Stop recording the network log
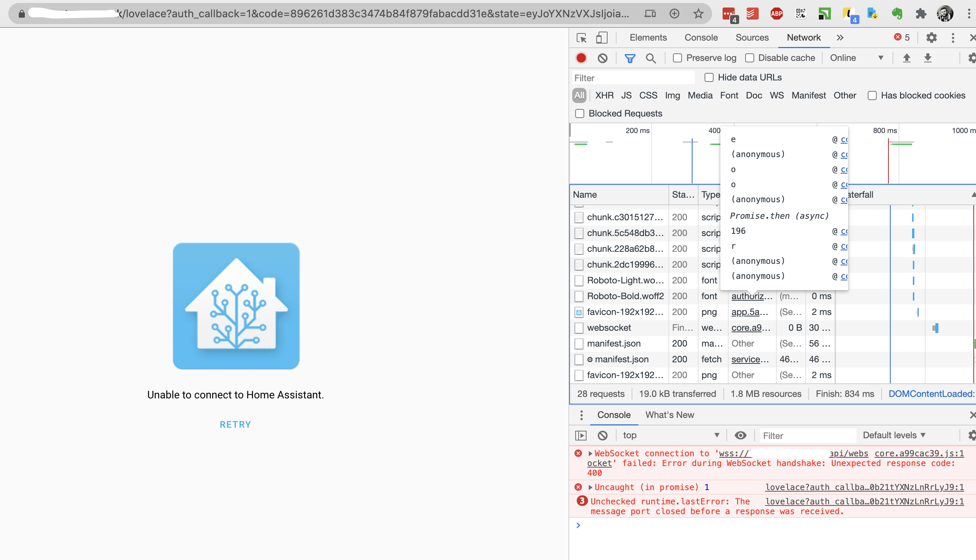The height and width of the screenshot is (560, 976). pos(581,58)
